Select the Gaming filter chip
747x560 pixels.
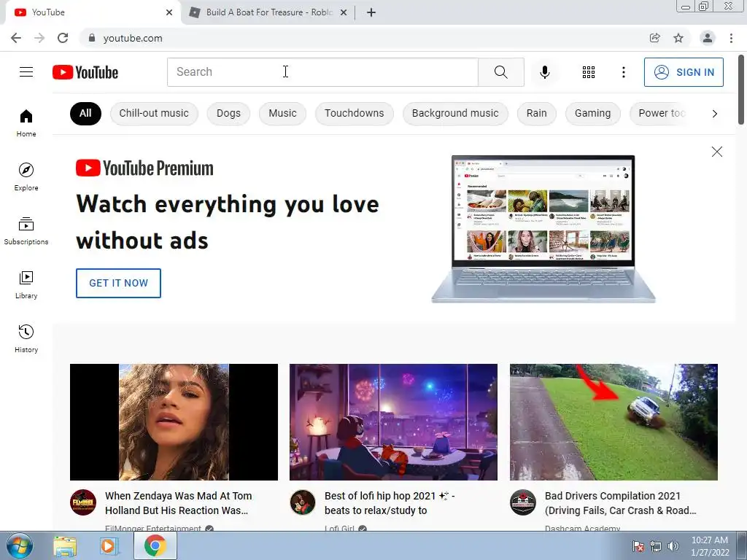[592, 113]
